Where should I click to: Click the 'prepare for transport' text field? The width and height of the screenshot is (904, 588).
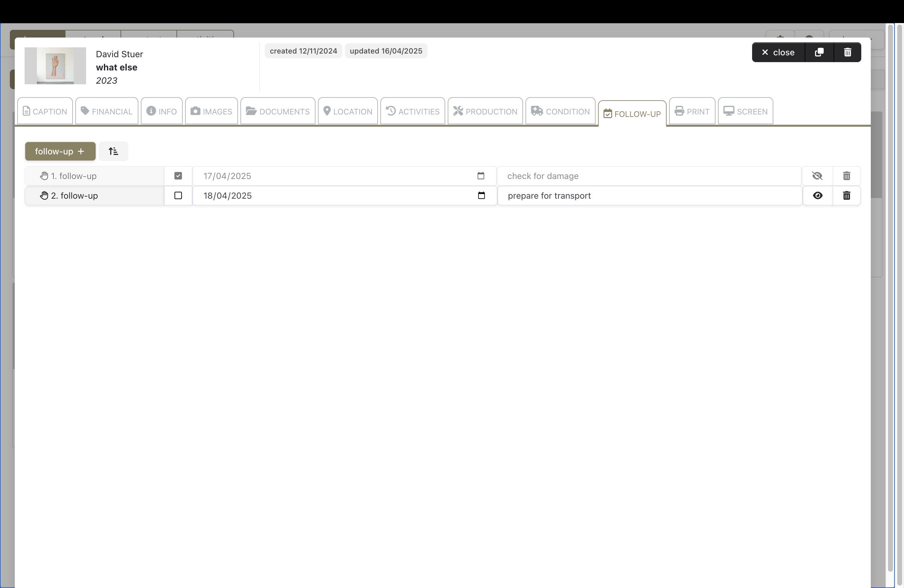[649, 196]
